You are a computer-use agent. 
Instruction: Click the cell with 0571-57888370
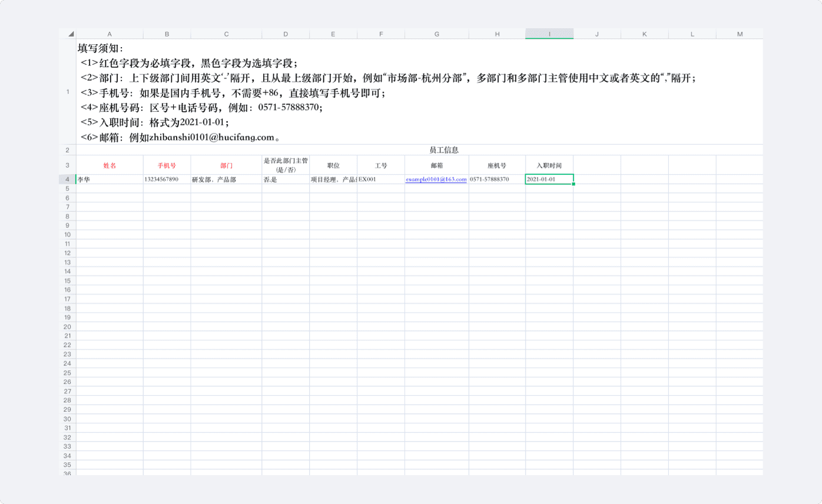497,179
